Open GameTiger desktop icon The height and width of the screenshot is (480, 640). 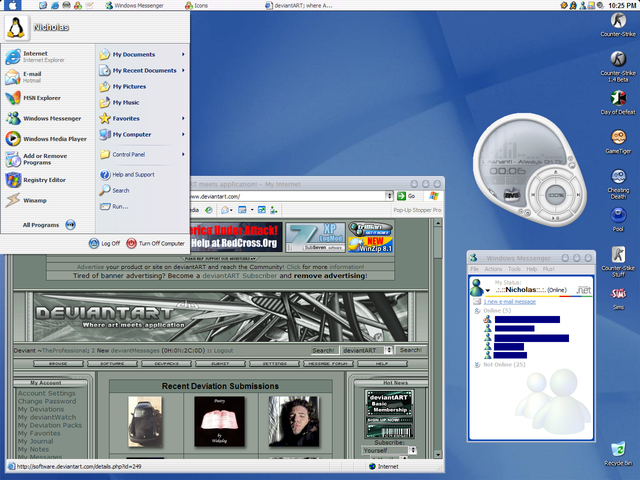[618, 142]
